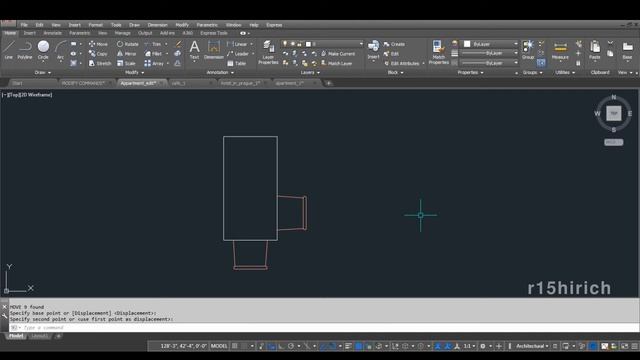Activate the Rotate command

128,44
